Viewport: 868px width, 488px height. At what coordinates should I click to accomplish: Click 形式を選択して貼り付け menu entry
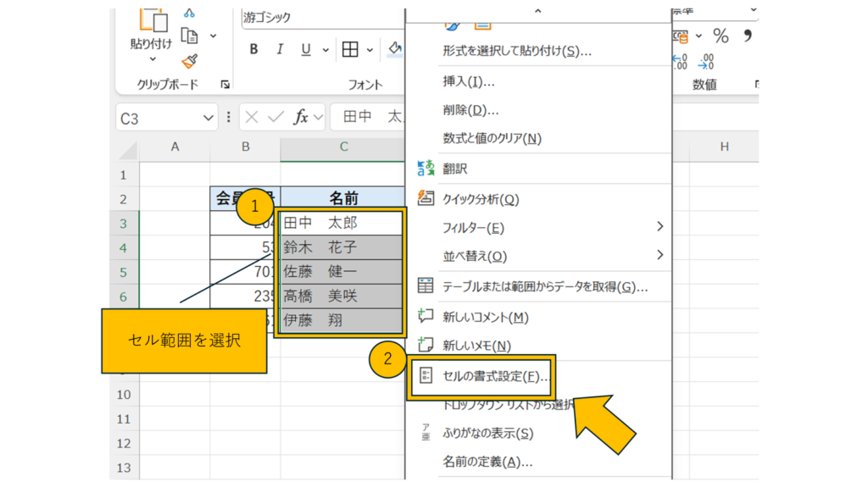click(517, 51)
